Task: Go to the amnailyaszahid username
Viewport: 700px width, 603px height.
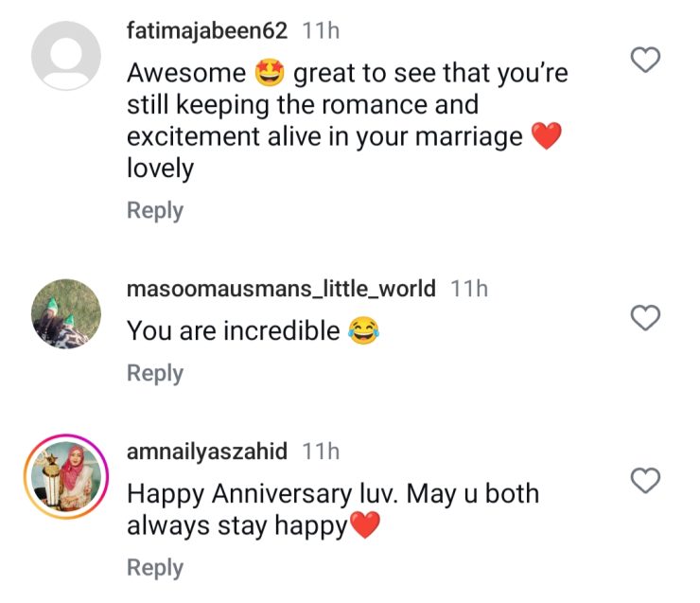Action: 207,452
